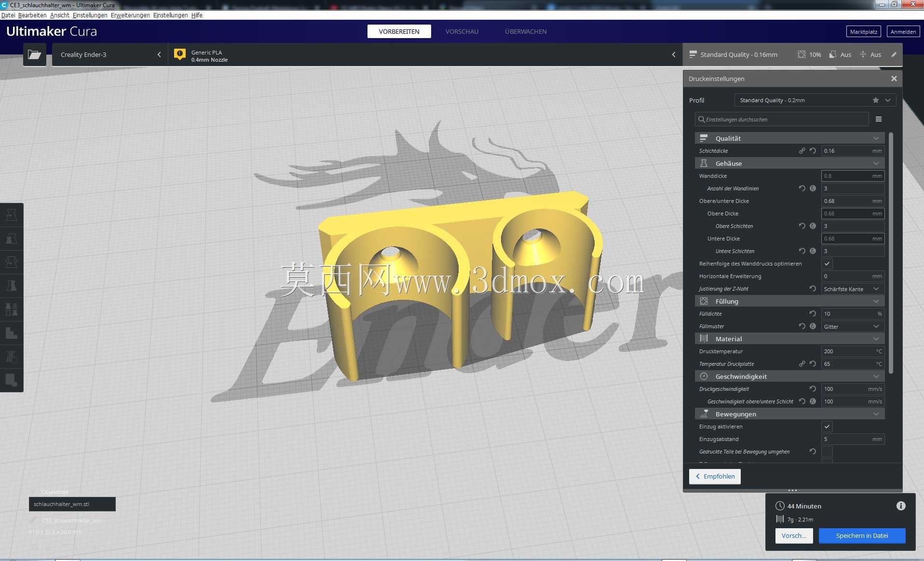This screenshot has width=924, height=561.
Task: Switch back to Empfohlen settings
Action: click(715, 476)
